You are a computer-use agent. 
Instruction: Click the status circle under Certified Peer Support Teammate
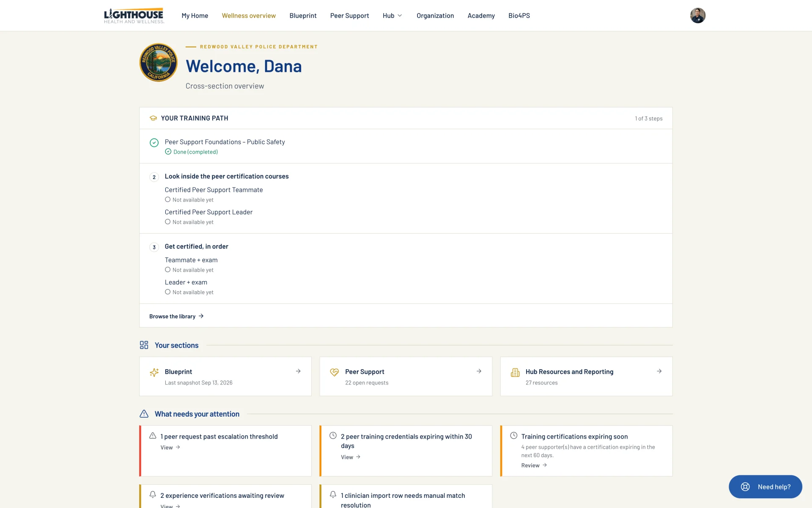168,199
